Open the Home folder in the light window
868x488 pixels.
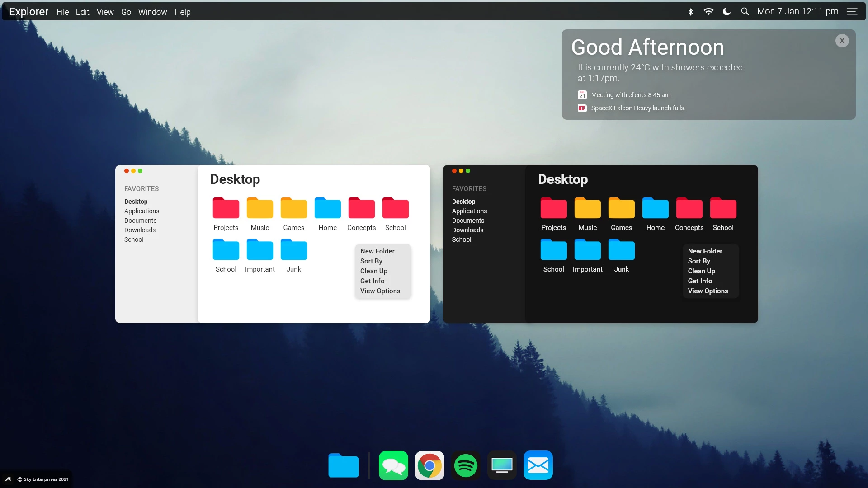pos(327,208)
